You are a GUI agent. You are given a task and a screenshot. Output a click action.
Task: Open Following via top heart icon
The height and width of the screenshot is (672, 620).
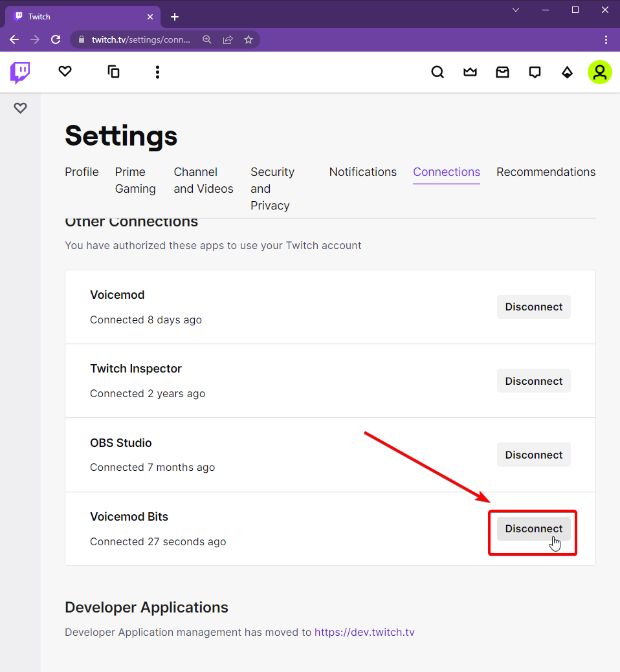[x=65, y=72]
